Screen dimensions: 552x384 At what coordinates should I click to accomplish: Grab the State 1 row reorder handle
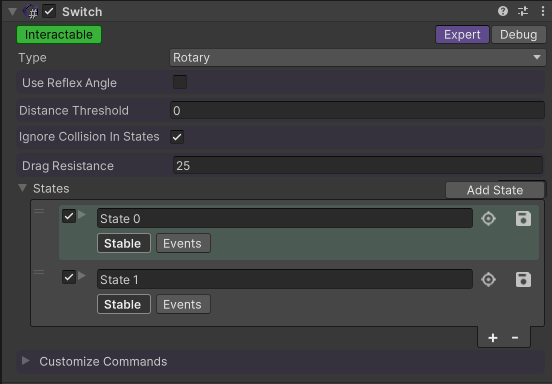pos(39,272)
